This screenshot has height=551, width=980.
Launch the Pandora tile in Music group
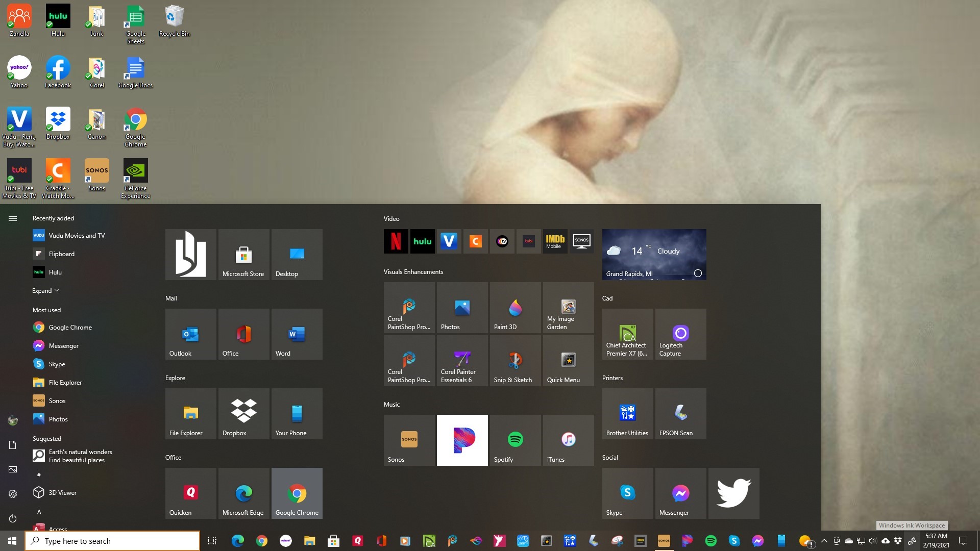[x=462, y=440]
